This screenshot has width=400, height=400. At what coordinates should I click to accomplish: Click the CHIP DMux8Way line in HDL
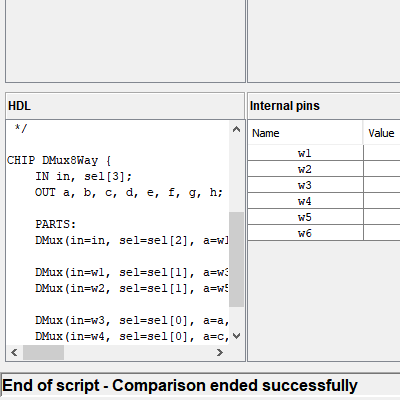coord(59,160)
